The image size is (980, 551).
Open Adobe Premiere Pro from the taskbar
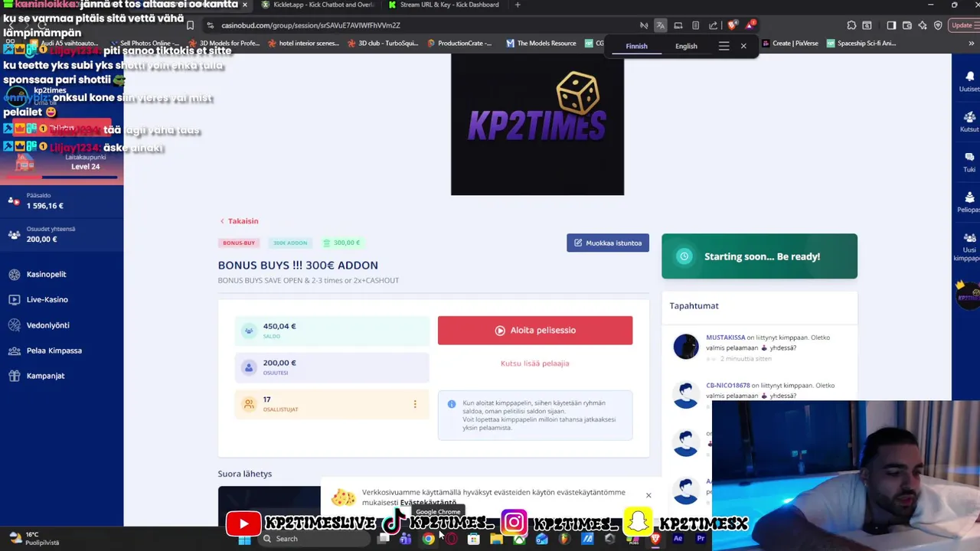tap(701, 539)
